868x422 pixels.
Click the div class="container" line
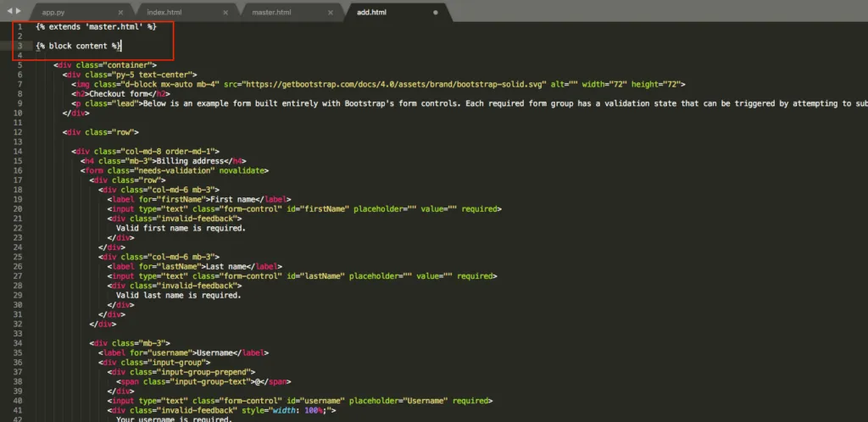coord(105,64)
